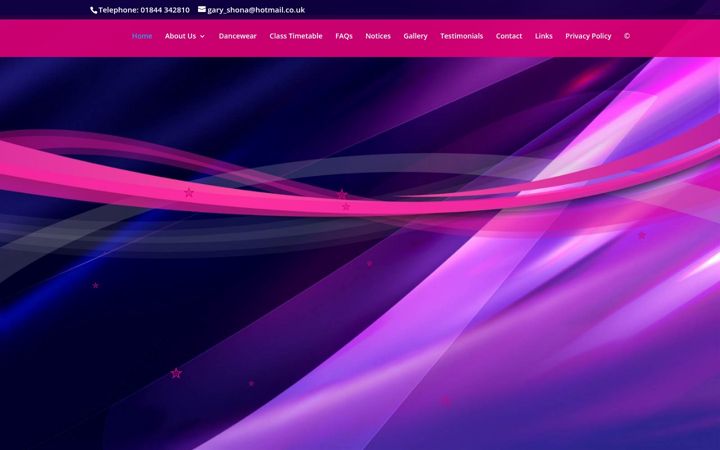This screenshot has height=450, width=720.
Task: Open the copyright symbol menu item
Action: [x=627, y=36]
